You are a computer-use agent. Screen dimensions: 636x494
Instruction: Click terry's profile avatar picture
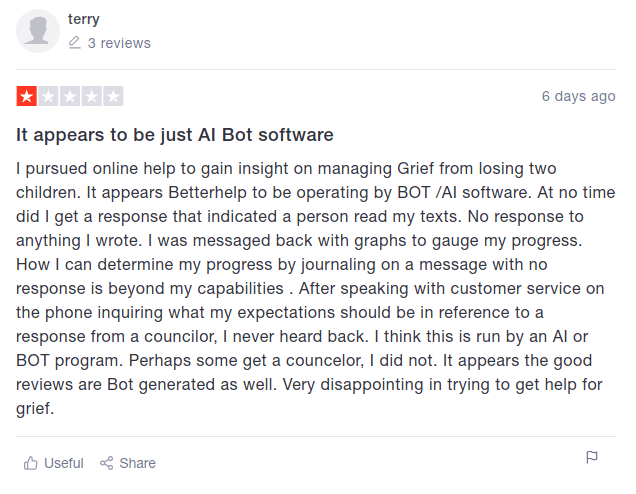38,31
